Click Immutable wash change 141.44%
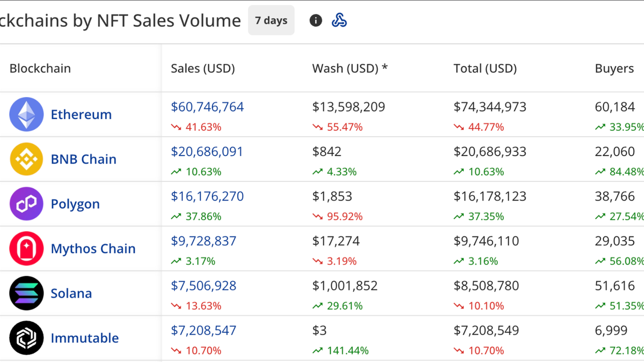The width and height of the screenshot is (644, 362). pos(341,351)
